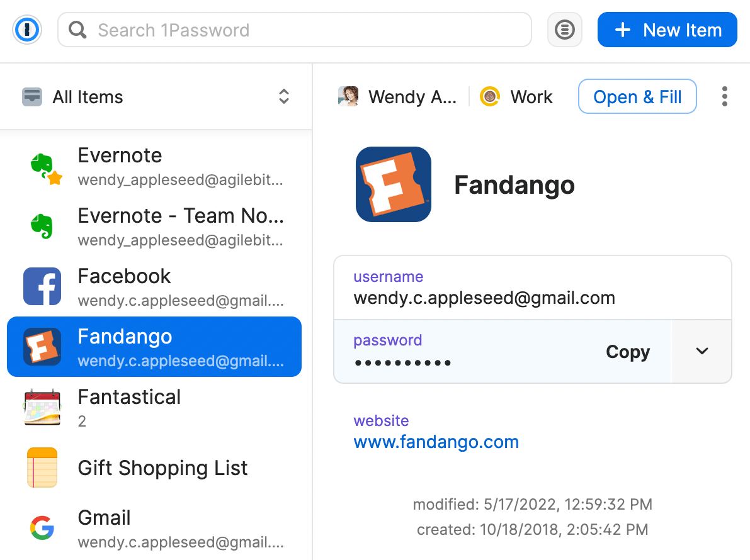Click the Gift Shopping List notepad icon
The width and height of the screenshot is (750, 560).
coord(42,468)
